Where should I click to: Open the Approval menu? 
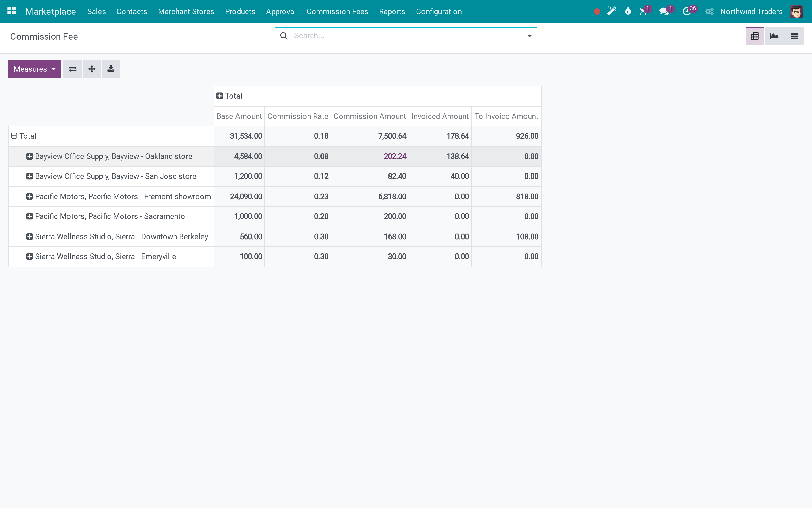click(x=281, y=12)
